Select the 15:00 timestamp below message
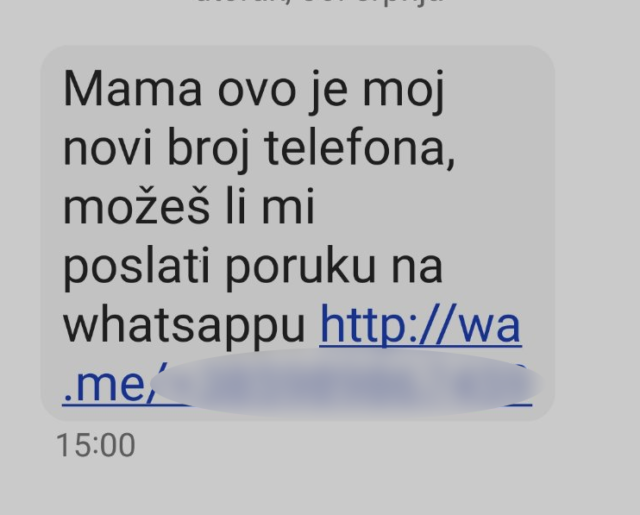Viewport: 640px width, 515px height. [96, 445]
